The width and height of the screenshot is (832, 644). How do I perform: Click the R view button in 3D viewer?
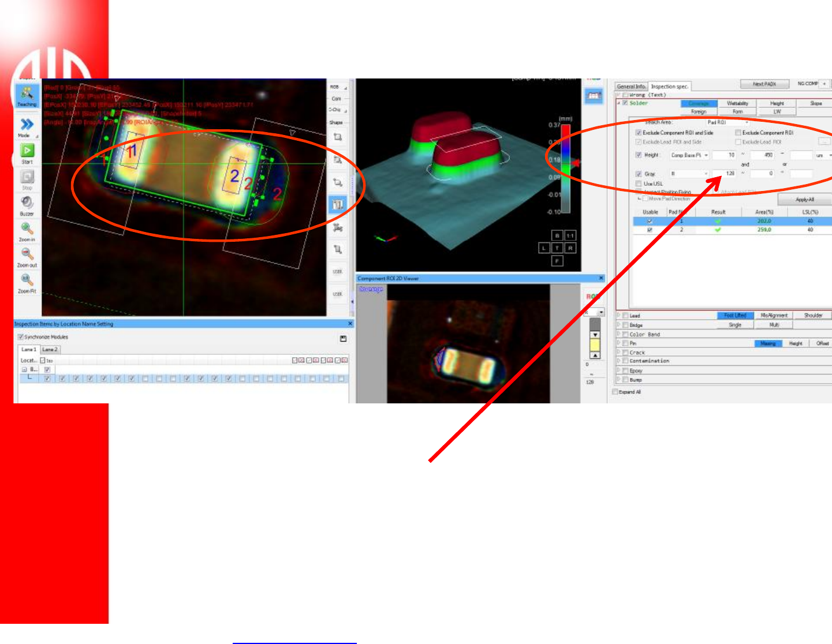coord(570,248)
